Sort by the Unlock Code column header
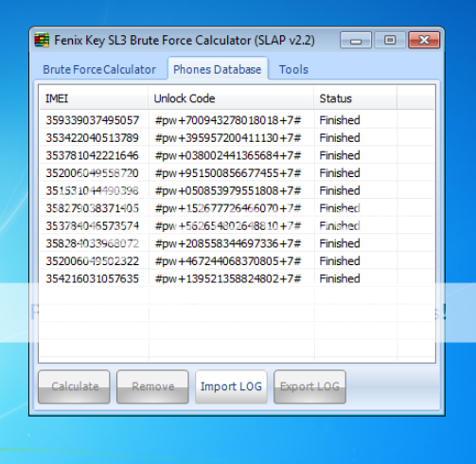The height and width of the screenshot is (464, 476). [231, 98]
